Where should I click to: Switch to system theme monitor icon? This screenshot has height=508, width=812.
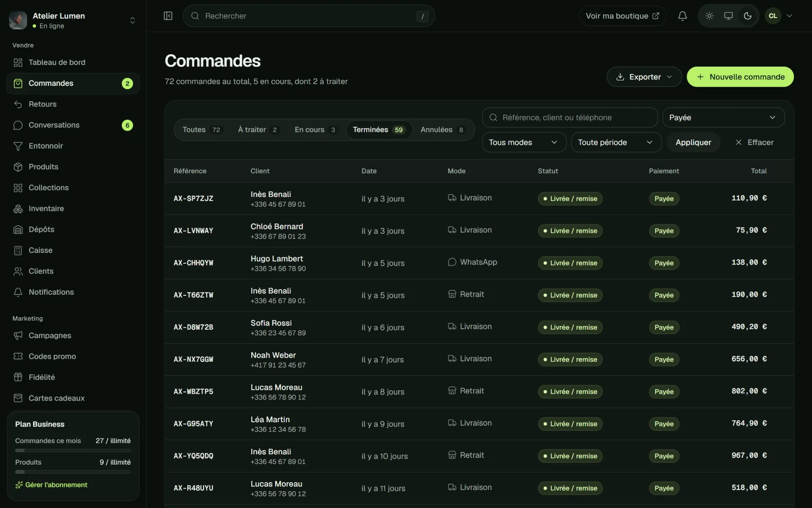coord(728,16)
